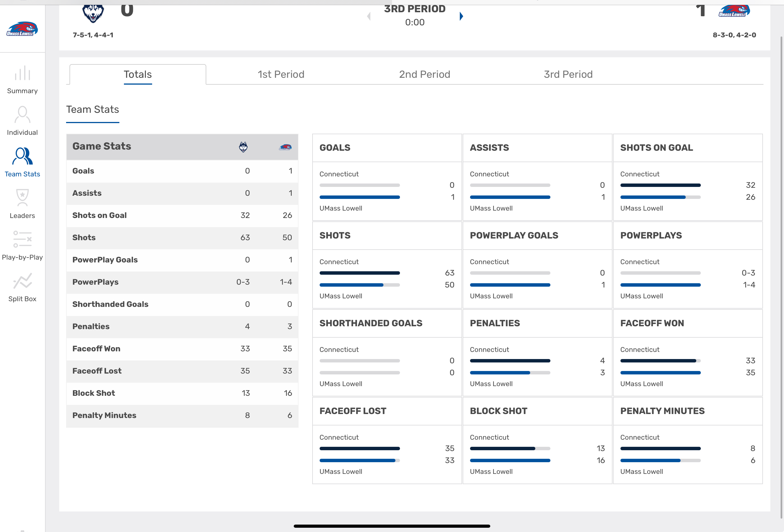Go to the next period arrow
The image size is (784, 532).
[462, 16]
